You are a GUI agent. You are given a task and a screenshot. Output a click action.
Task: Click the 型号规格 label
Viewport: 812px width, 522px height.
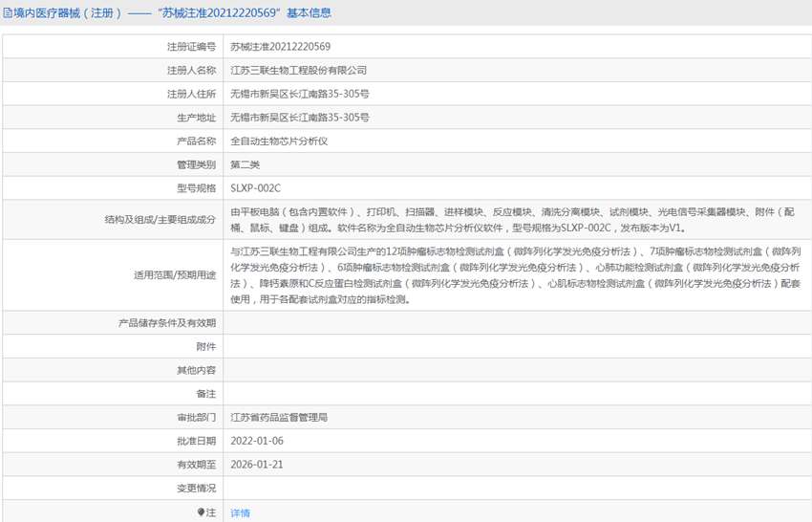(x=196, y=188)
